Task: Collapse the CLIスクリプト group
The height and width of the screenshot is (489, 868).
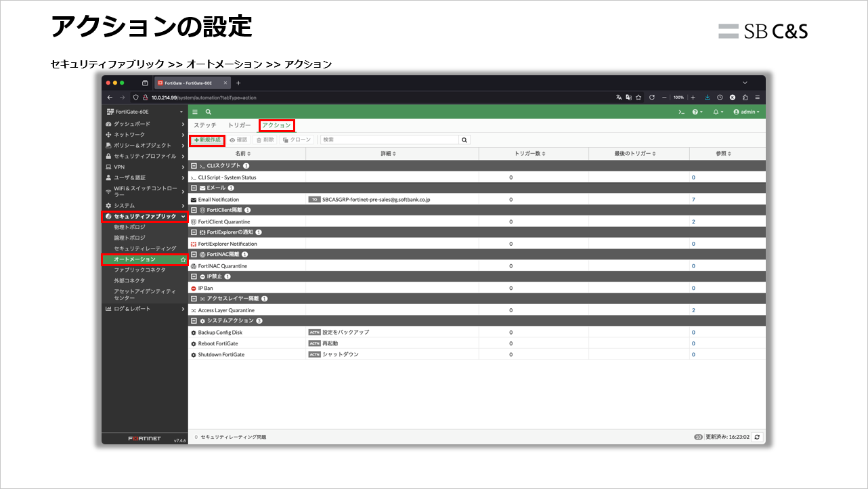Action: (194, 166)
